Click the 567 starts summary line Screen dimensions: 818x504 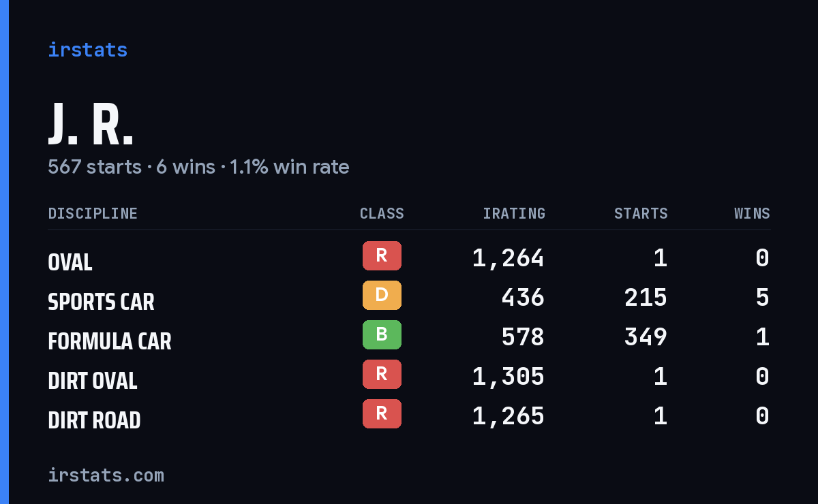click(x=198, y=167)
